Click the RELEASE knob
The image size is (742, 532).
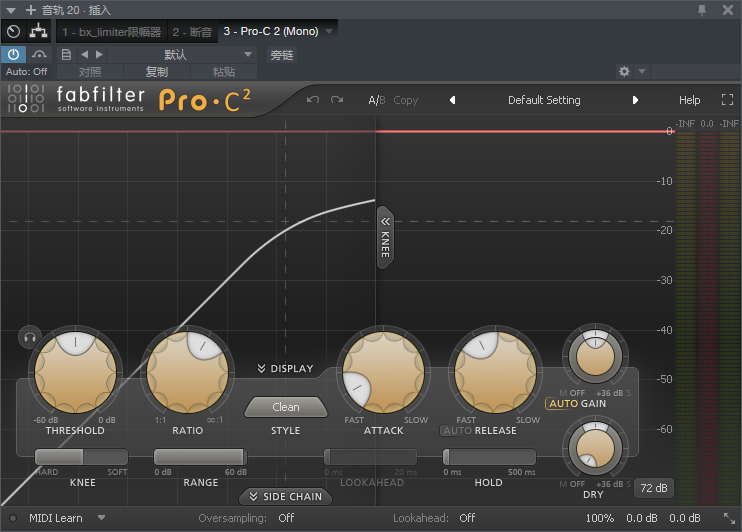[x=495, y=372]
